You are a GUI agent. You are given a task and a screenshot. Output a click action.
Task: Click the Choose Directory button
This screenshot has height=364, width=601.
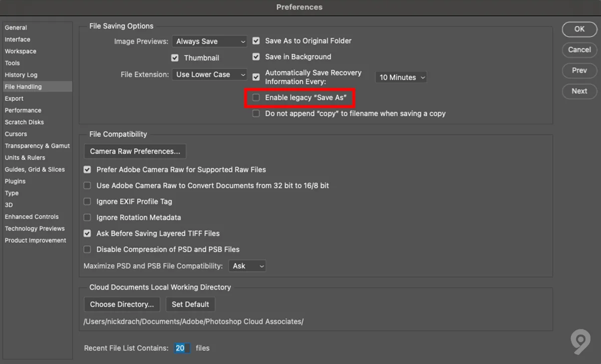tap(122, 304)
